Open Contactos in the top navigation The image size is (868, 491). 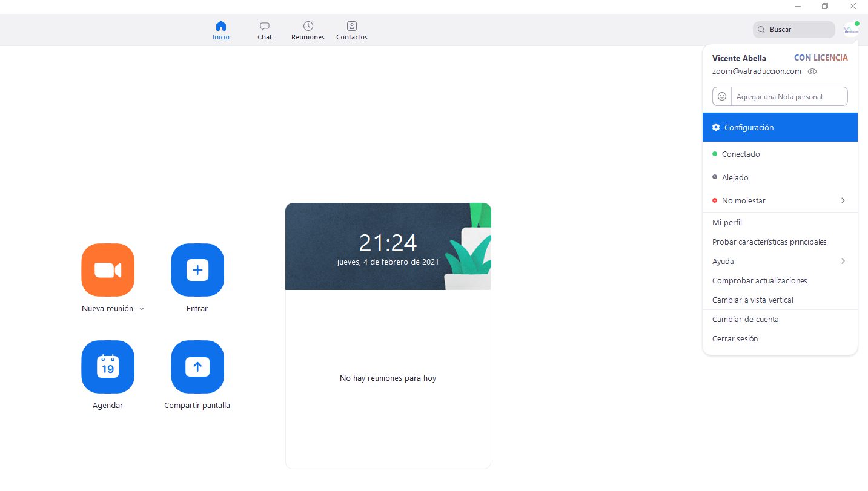352,30
